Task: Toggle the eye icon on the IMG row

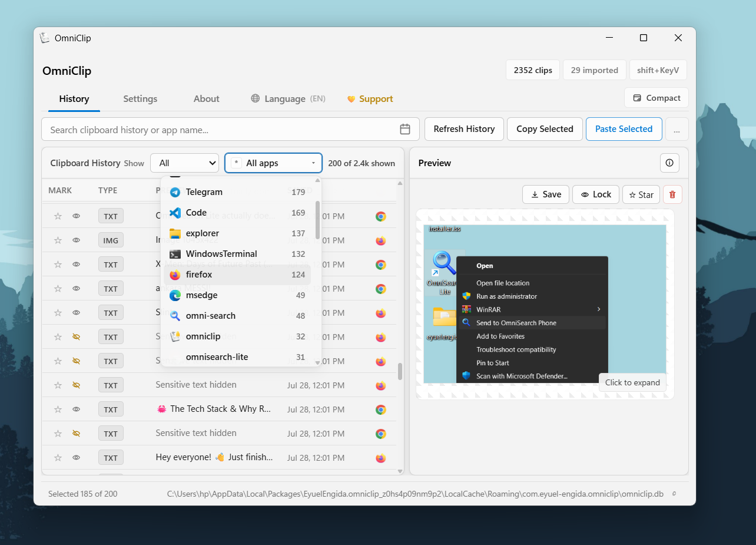Action: coord(76,240)
